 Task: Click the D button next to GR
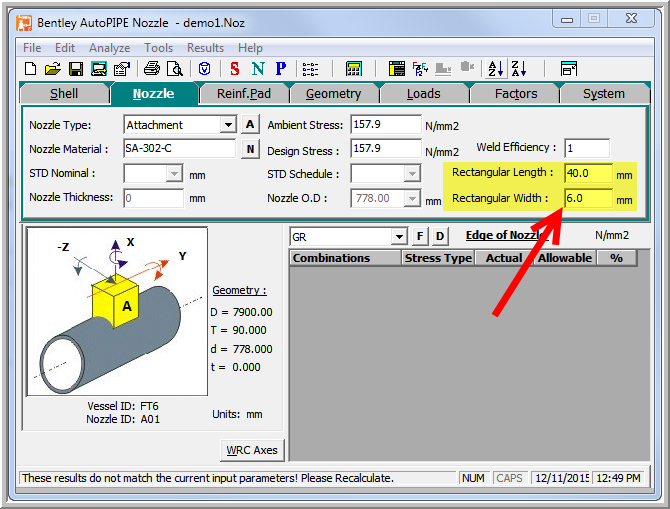click(x=440, y=236)
